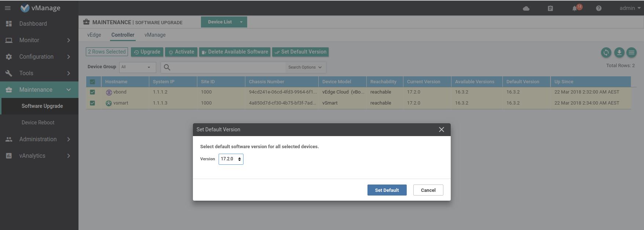Click the refresh table icon
Screen dimensions: 644x230
[x=606, y=53]
